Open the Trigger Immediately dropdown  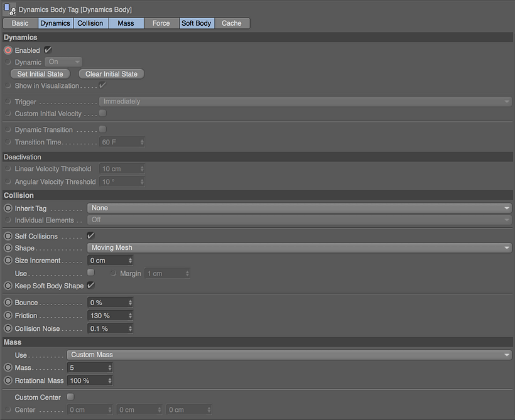click(305, 102)
